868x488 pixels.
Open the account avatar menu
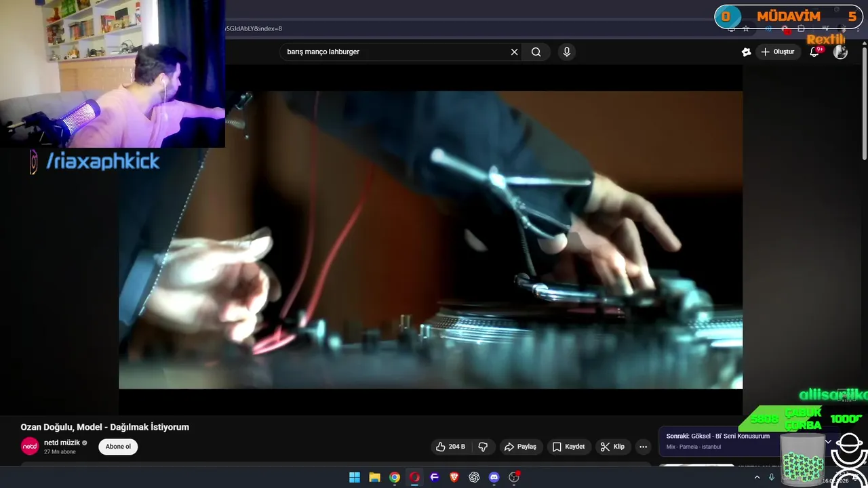point(840,52)
